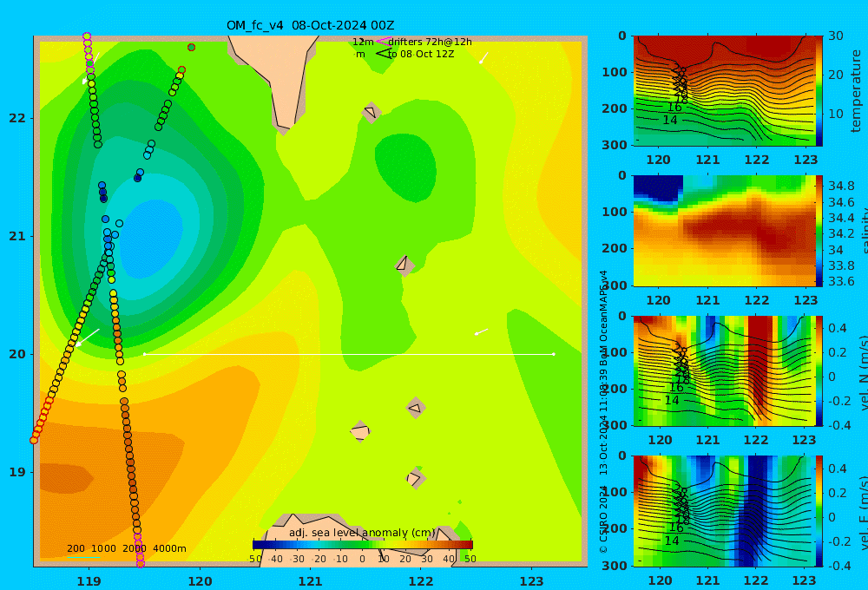Image resolution: width=868 pixels, height=590 pixels.
Task: Click latitude label '19' on the main map
Action: [x=17, y=472]
